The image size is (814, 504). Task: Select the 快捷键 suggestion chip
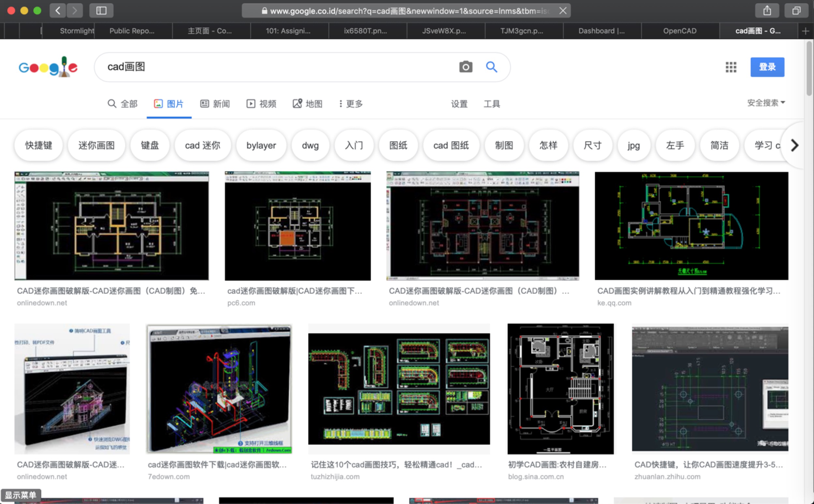click(39, 145)
